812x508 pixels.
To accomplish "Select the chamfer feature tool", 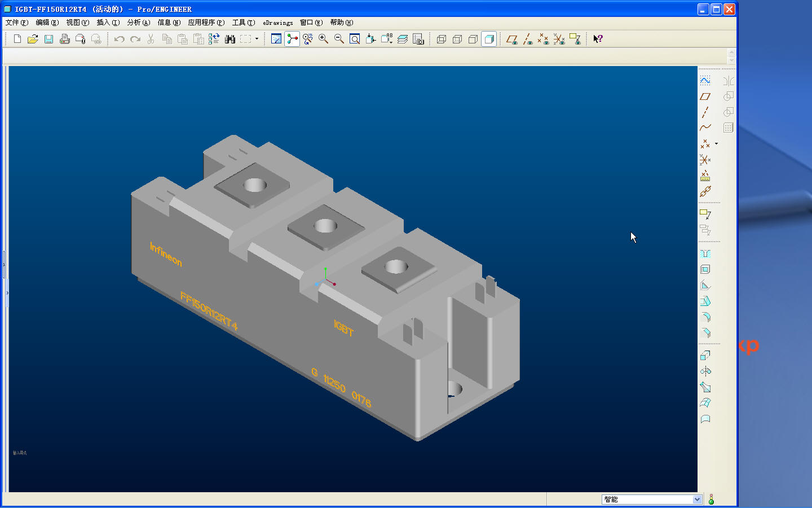I will click(705, 332).
